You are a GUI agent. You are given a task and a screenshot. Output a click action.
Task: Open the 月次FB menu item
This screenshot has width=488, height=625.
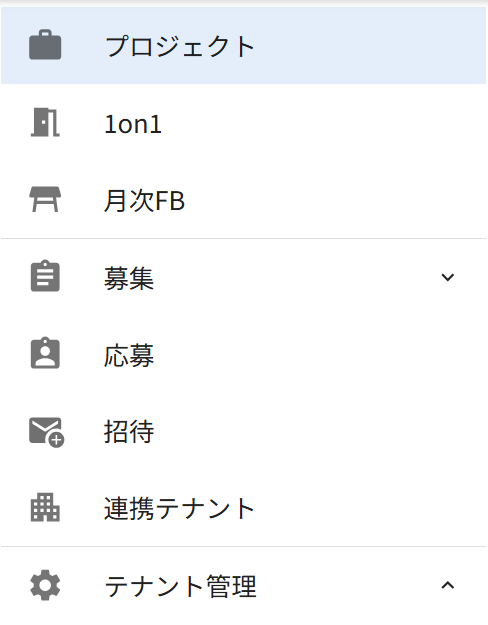pyautogui.click(x=144, y=200)
